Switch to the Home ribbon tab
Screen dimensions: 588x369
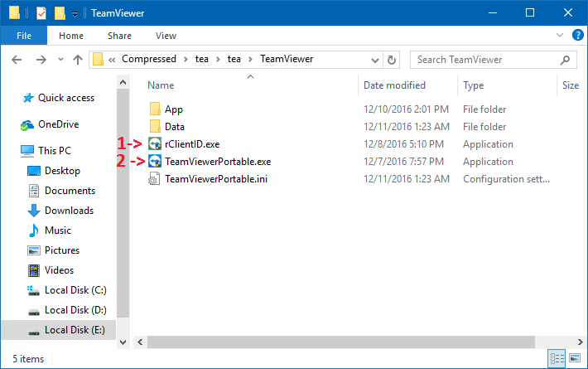(x=71, y=36)
